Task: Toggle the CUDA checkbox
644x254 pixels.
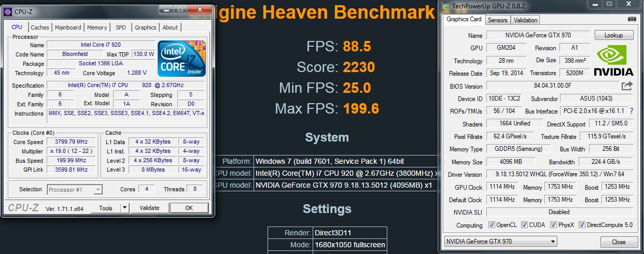Action: [x=525, y=225]
